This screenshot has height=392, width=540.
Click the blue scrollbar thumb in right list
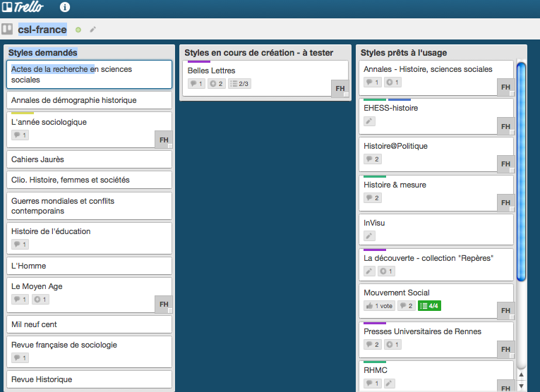click(522, 171)
